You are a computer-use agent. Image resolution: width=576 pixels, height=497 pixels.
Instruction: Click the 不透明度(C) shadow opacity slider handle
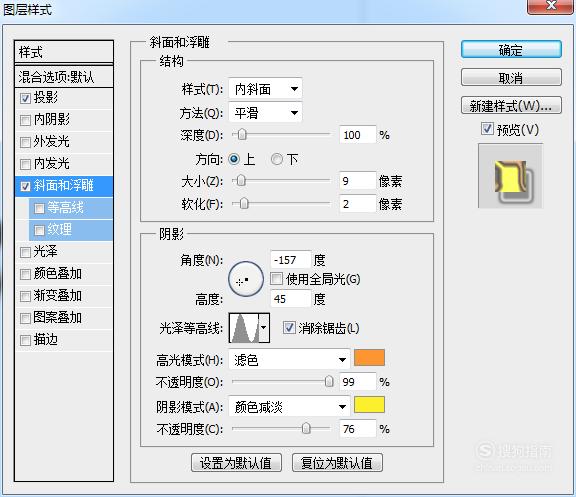(306, 428)
